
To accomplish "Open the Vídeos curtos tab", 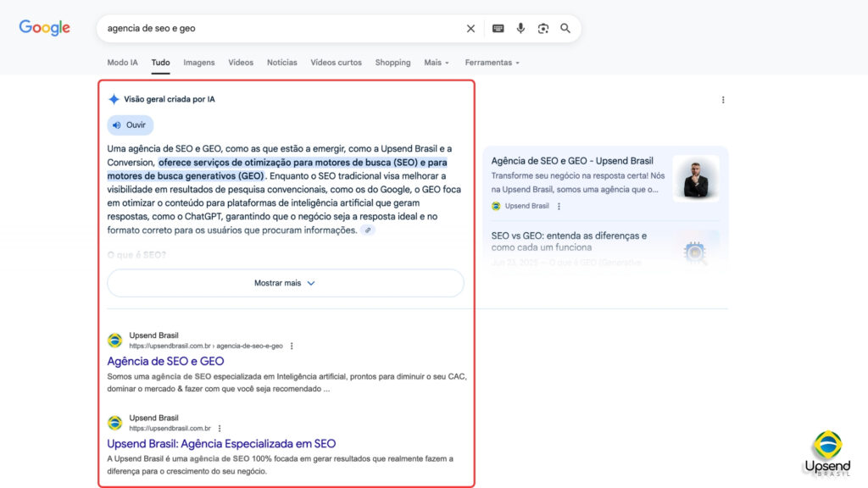I will click(336, 63).
